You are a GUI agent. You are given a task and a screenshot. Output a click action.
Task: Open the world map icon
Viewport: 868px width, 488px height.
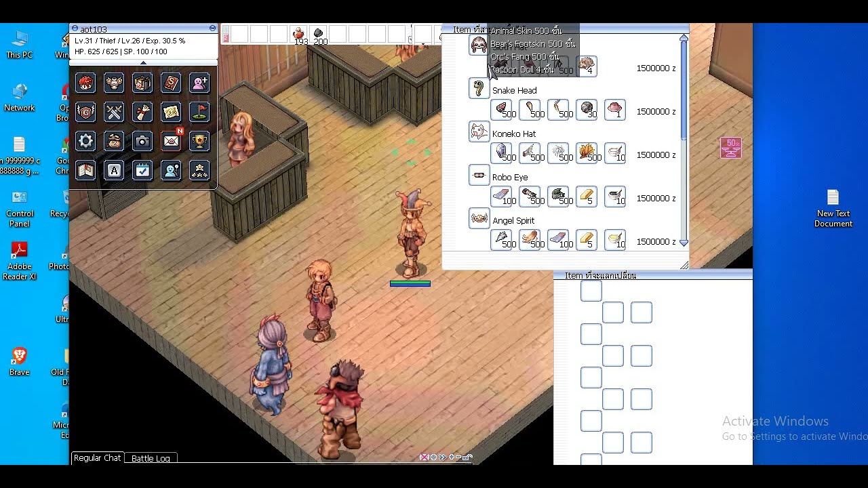171,112
